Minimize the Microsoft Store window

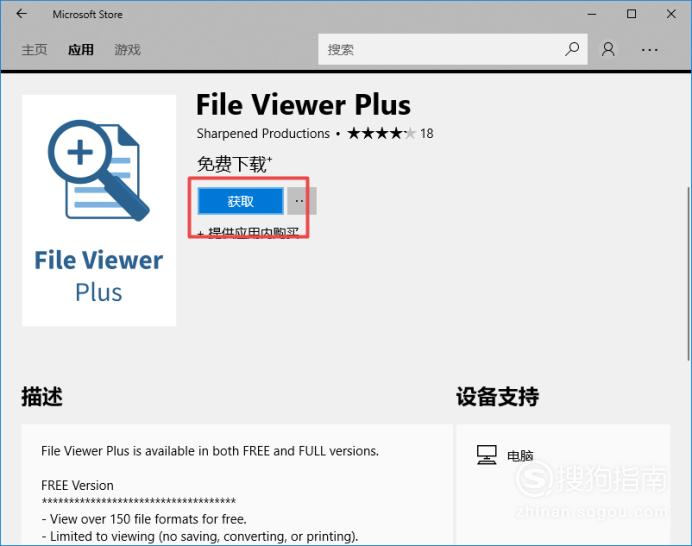[592, 14]
